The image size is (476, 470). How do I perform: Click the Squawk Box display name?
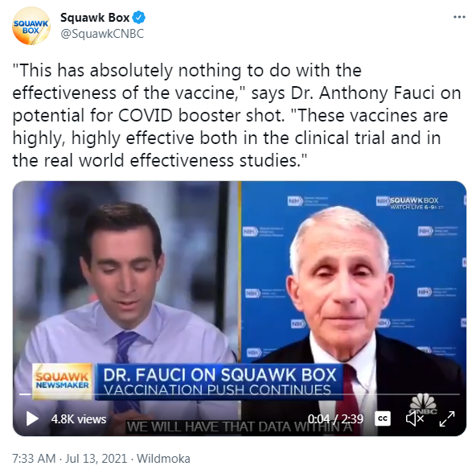pyautogui.click(x=95, y=18)
